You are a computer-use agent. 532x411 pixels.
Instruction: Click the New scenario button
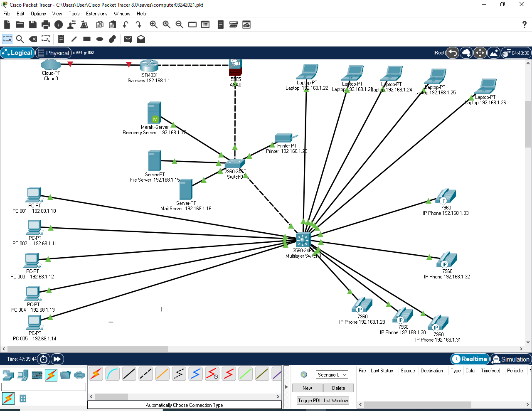[x=307, y=388]
